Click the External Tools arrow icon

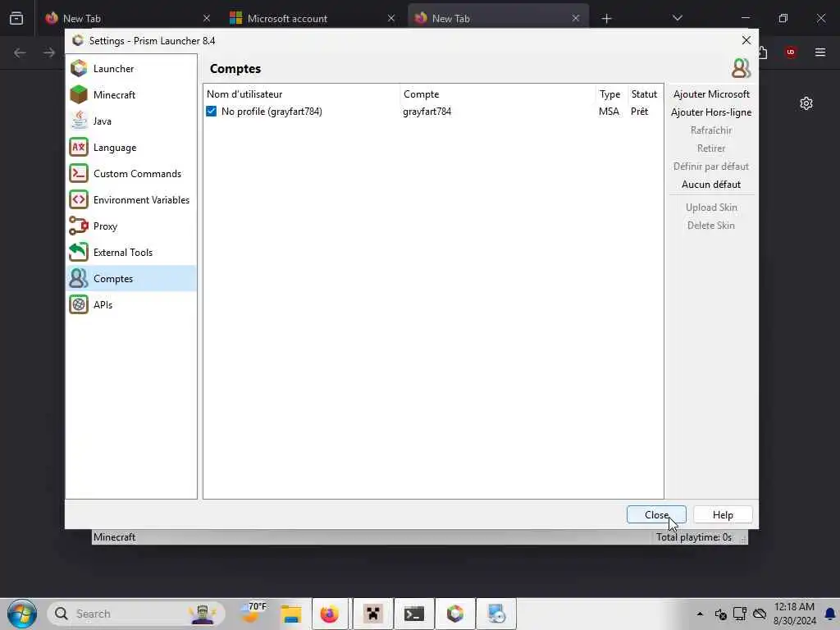pos(79,253)
